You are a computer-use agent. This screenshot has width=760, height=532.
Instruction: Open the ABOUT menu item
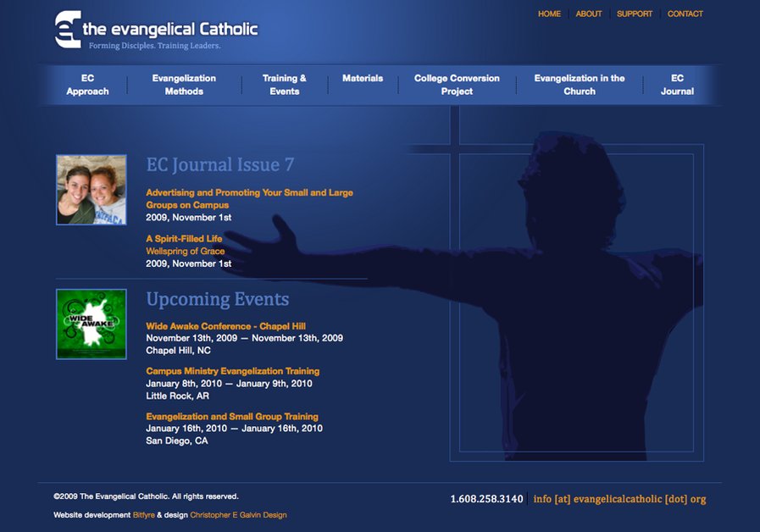click(589, 14)
